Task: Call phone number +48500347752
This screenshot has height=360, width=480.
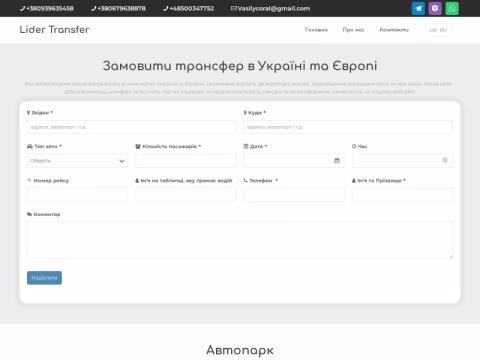Action: click(x=189, y=8)
